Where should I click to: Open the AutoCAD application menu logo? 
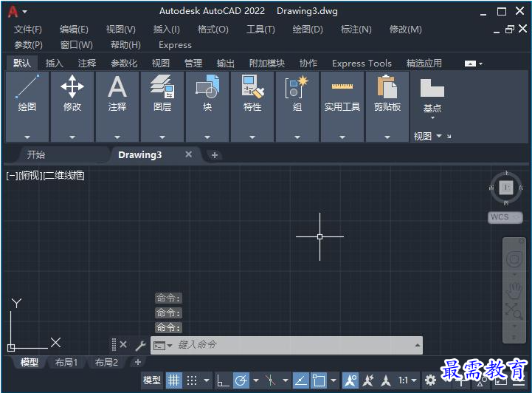point(13,12)
